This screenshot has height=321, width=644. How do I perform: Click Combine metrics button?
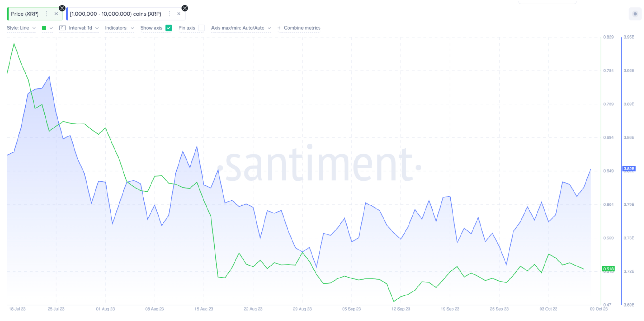[x=299, y=28]
